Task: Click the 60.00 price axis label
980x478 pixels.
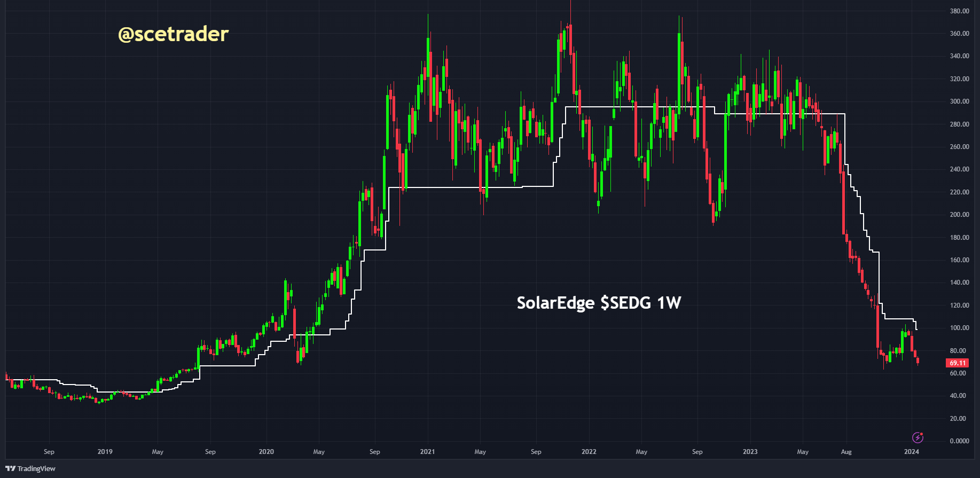Action: click(958, 373)
